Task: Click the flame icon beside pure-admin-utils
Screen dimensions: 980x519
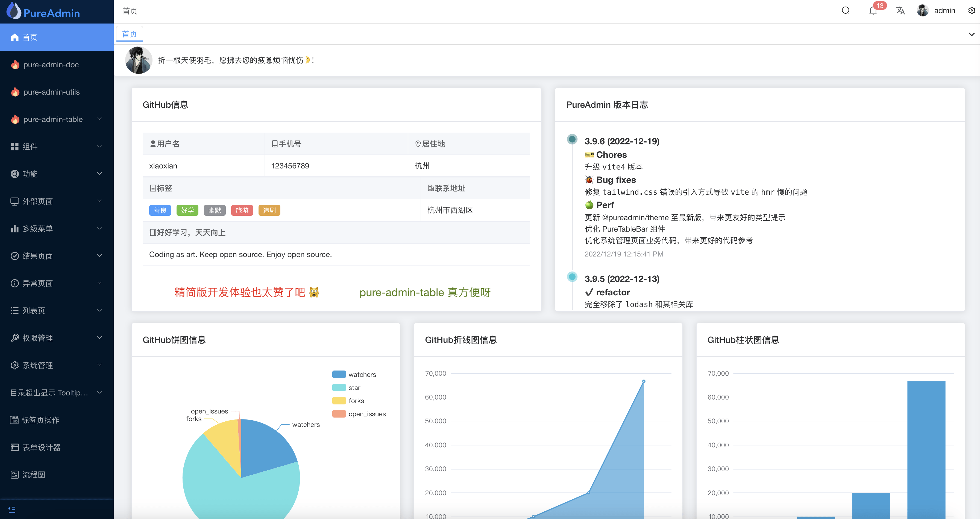Action: pyautogui.click(x=15, y=92)
